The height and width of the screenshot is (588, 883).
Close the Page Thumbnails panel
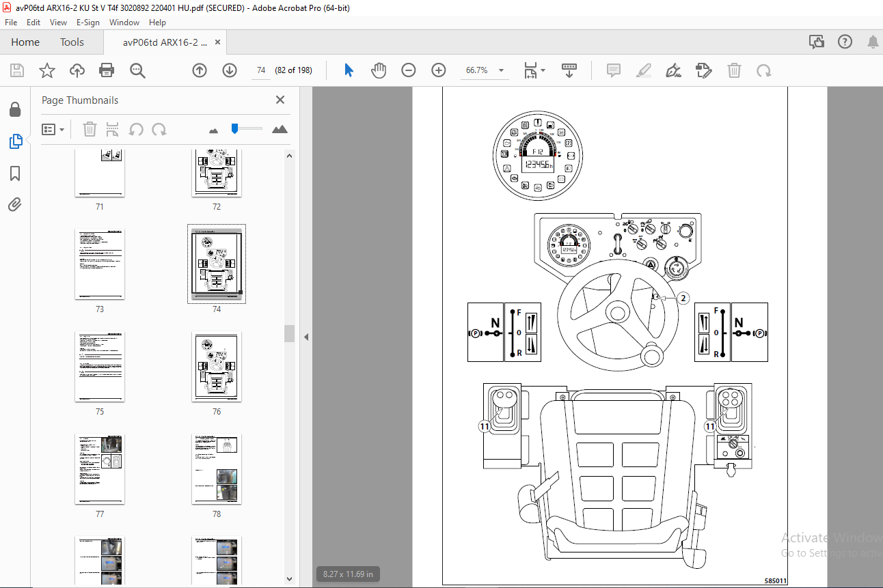coord(280,100)
